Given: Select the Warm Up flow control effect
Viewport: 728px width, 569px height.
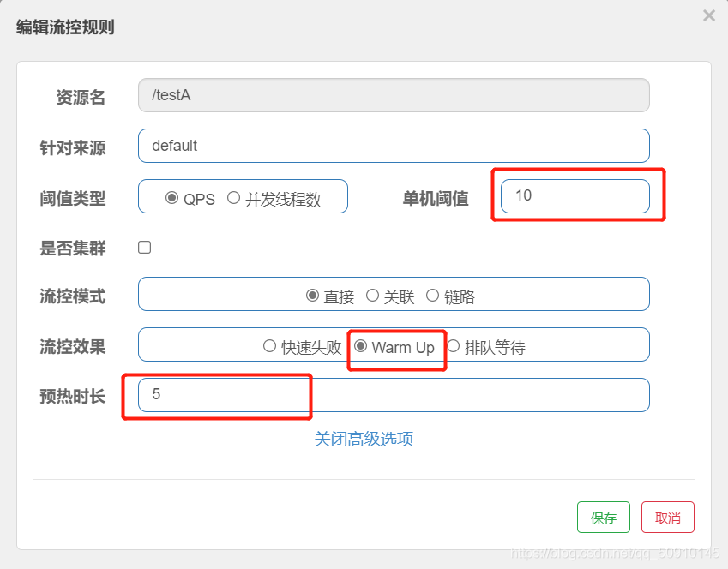Looking at the screenshot, I should point(360,346).
